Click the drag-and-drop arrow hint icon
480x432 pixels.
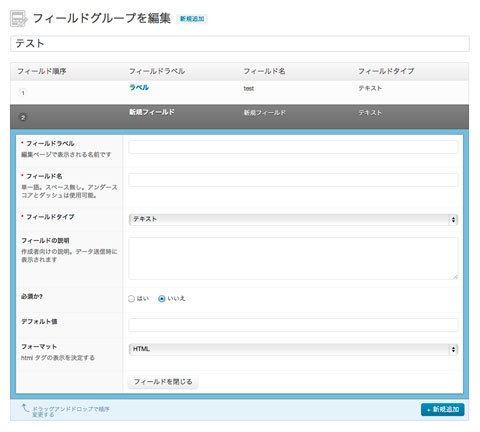(25, 408)
